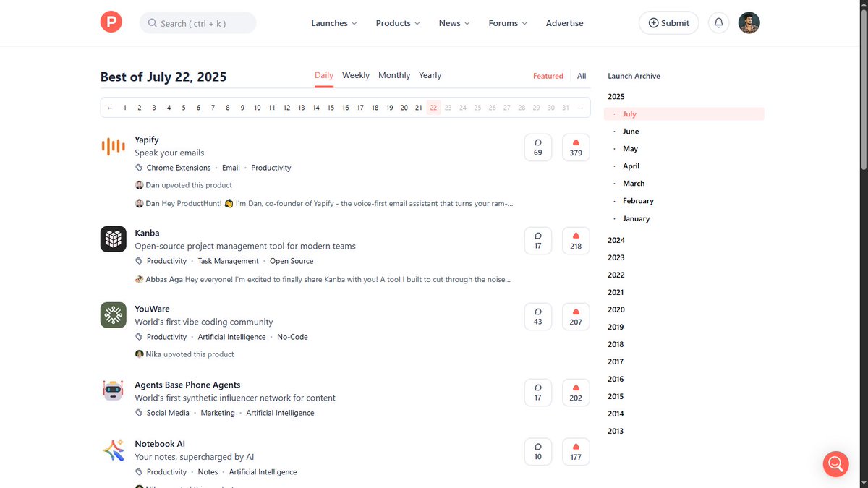This screenshot has height=488, width=868.
Task: Select April in the launch archive
Action: point(631,166)
